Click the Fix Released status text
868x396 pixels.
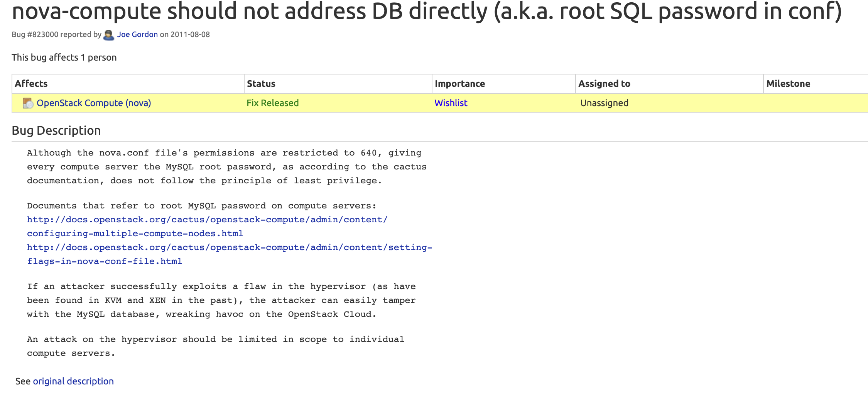click(273, 103)
